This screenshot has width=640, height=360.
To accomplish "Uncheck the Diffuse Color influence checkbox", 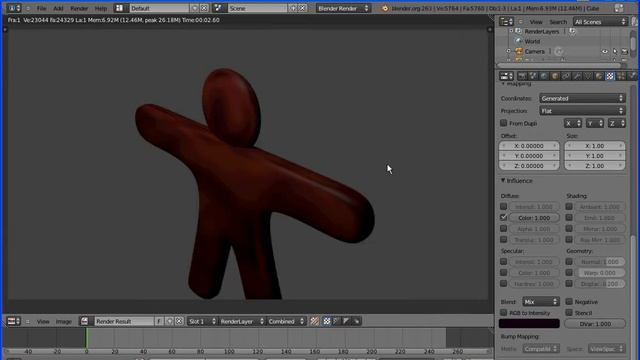I will tap(504, 218).
